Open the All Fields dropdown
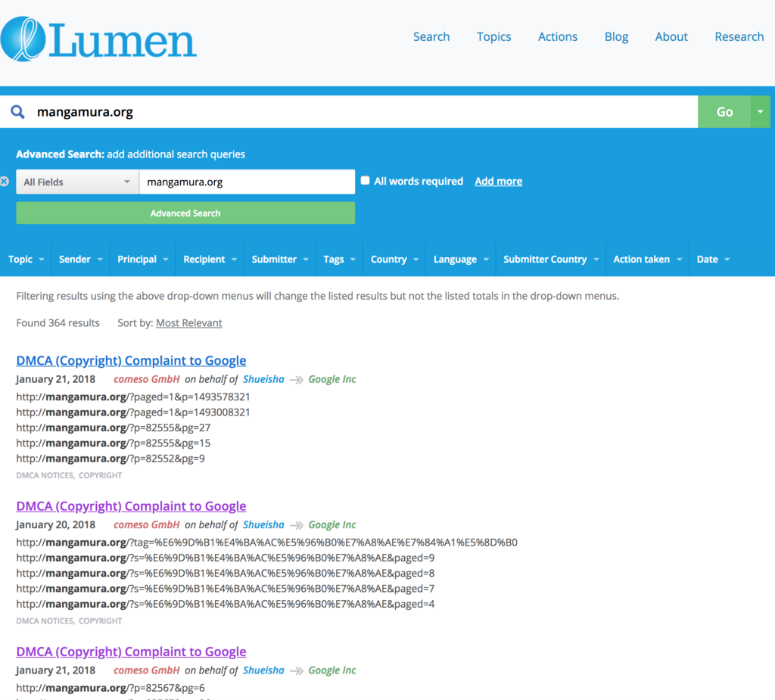This screenshot has height=700, width=775. coord(77,182)
